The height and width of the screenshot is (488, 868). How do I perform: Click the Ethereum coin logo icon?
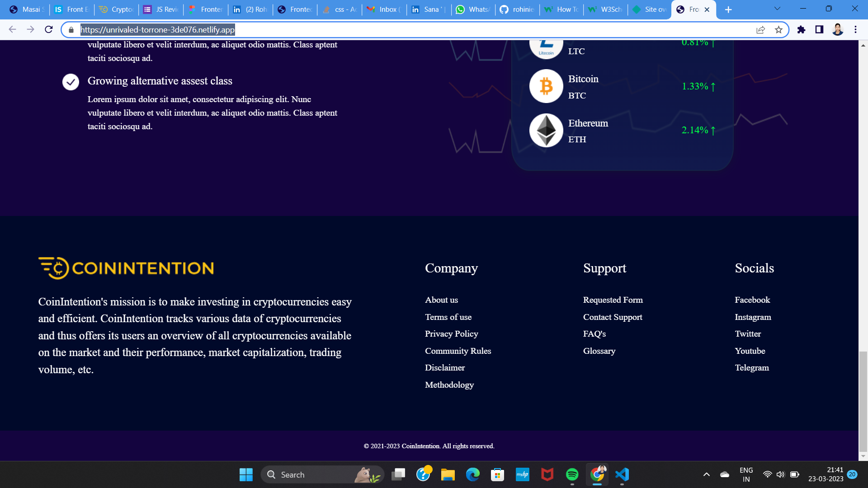[546, 131]
